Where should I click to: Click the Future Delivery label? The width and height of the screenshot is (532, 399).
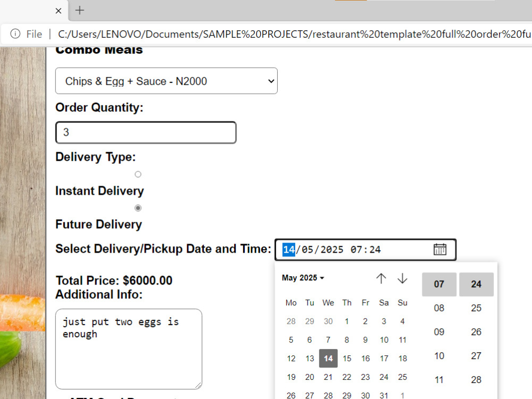(x=98, y=225)
